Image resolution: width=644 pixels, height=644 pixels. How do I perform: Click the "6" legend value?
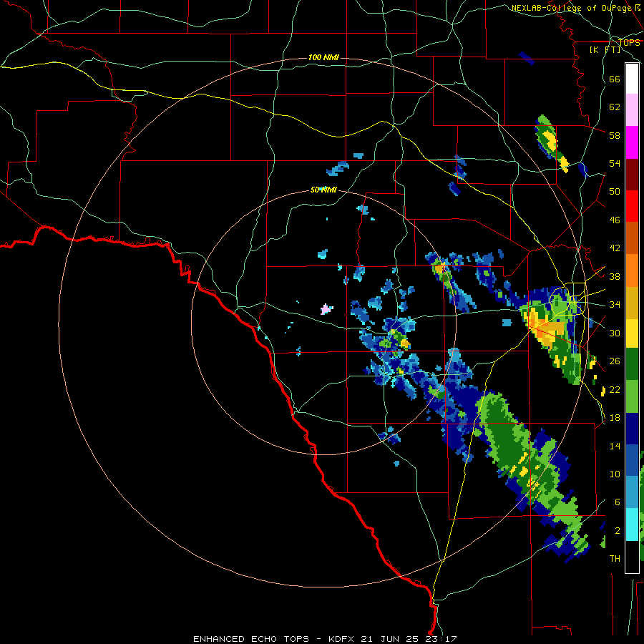[618, 502]
